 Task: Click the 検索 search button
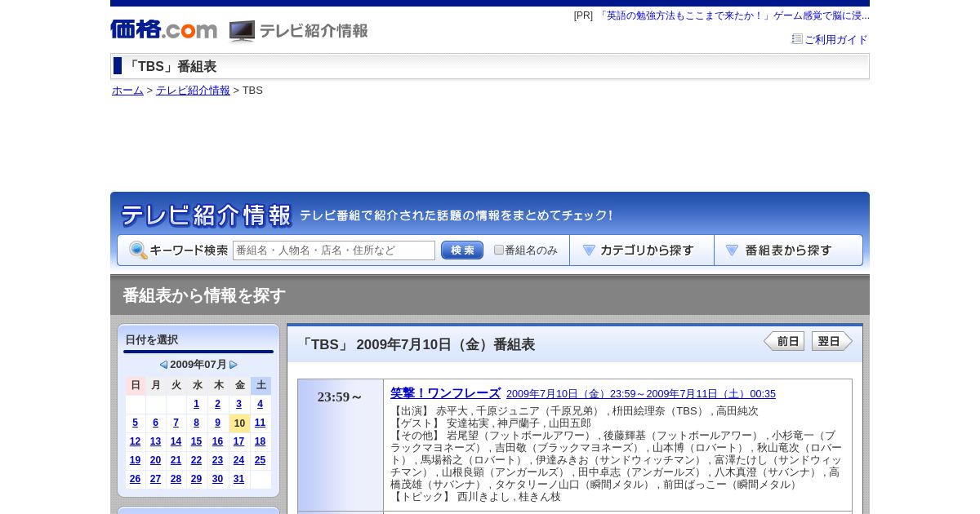462,250
